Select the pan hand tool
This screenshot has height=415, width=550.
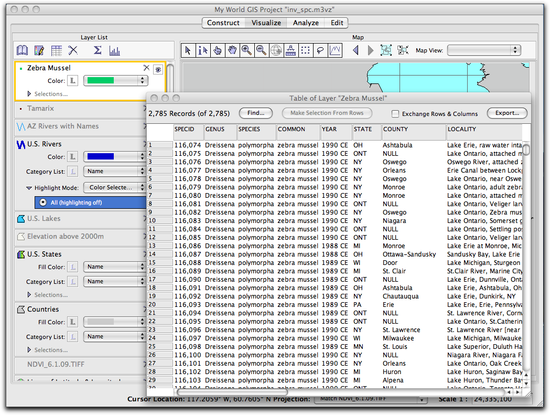232,51
